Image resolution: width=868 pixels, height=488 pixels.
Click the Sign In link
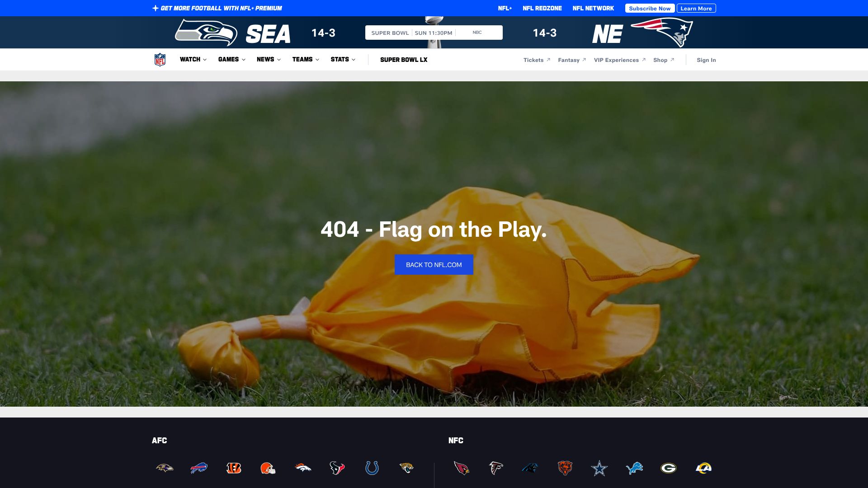[706, 60]
